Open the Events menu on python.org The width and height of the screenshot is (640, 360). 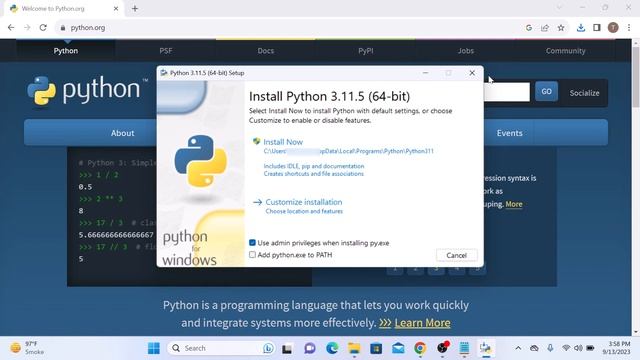tap(509, 133)
